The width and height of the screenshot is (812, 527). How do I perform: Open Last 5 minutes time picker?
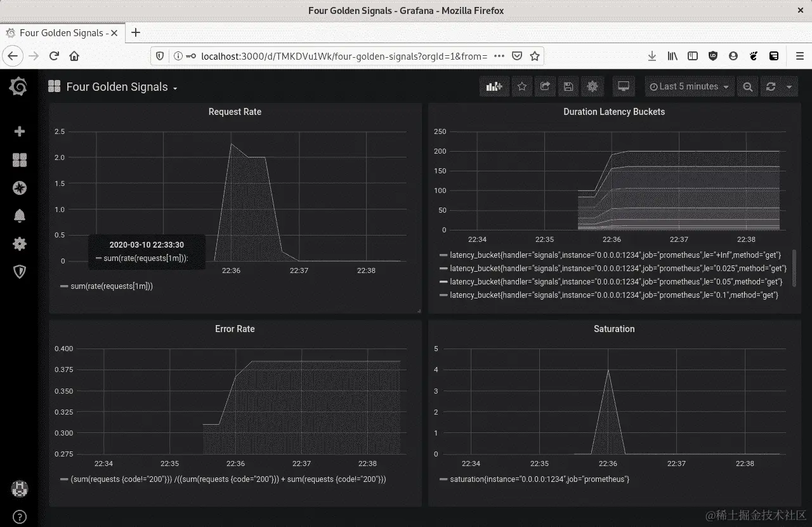click(690, 87)
